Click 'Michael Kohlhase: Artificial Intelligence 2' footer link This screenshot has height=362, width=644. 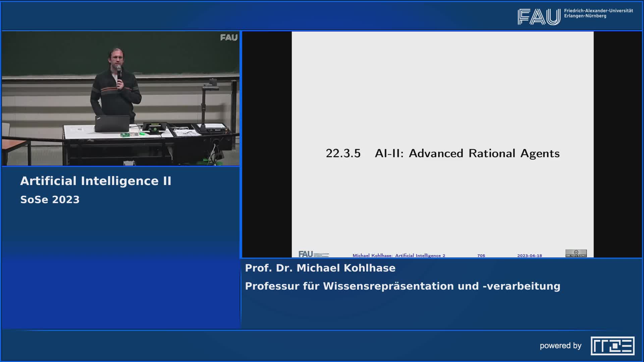399,255
